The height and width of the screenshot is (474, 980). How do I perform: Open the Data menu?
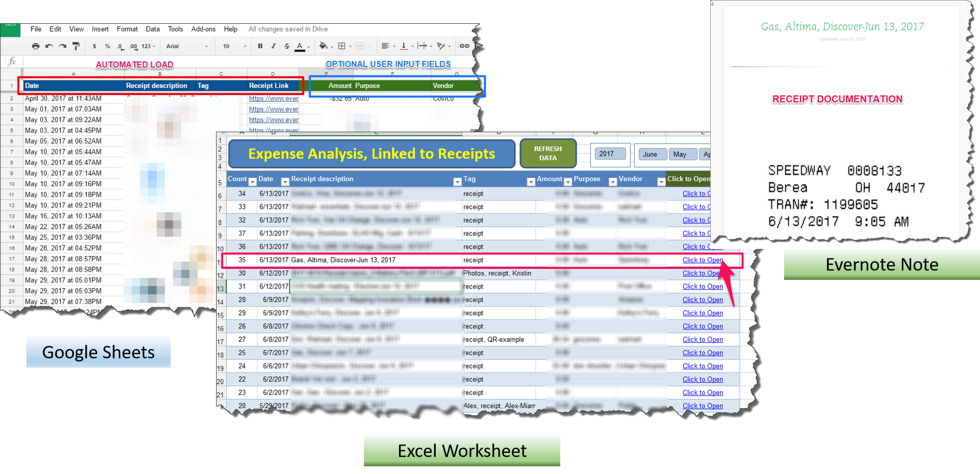[152, 29]
